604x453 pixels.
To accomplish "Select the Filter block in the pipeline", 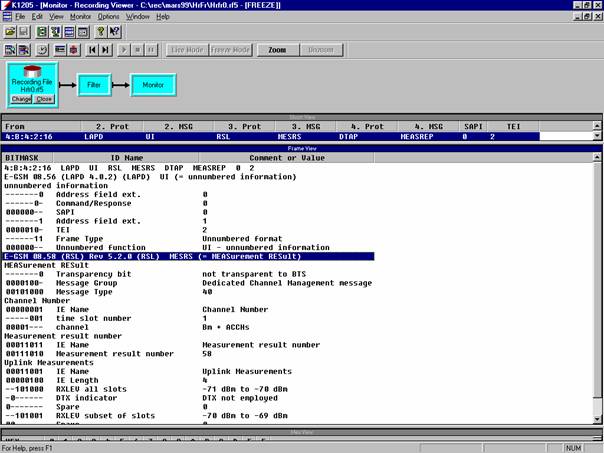I will [x=93, y=86].
